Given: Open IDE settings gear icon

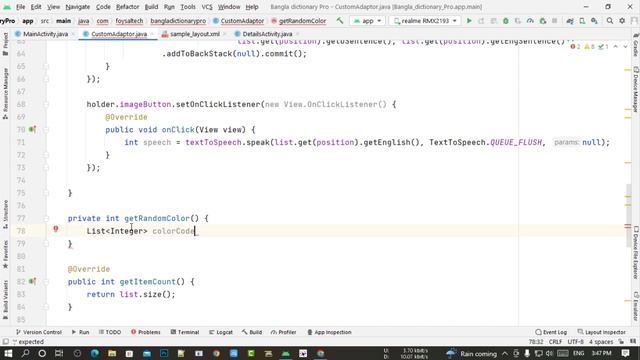Looking at the screenshot, I should pos(622,20).
